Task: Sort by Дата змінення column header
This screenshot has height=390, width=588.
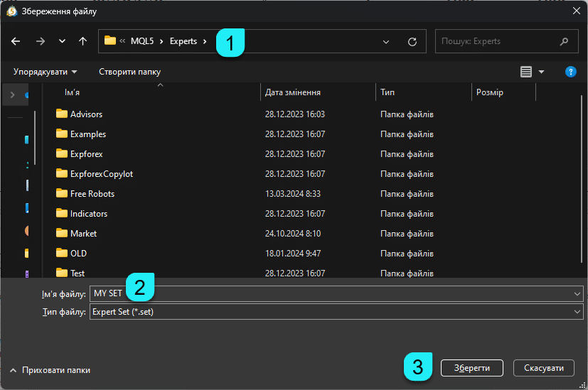Action: 292,92
